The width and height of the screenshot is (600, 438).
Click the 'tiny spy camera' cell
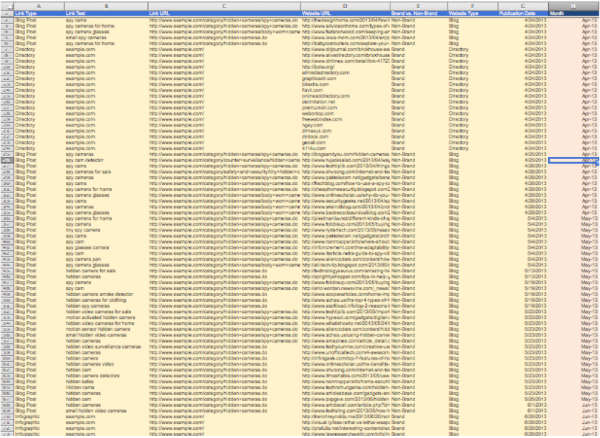pos(106,230)
